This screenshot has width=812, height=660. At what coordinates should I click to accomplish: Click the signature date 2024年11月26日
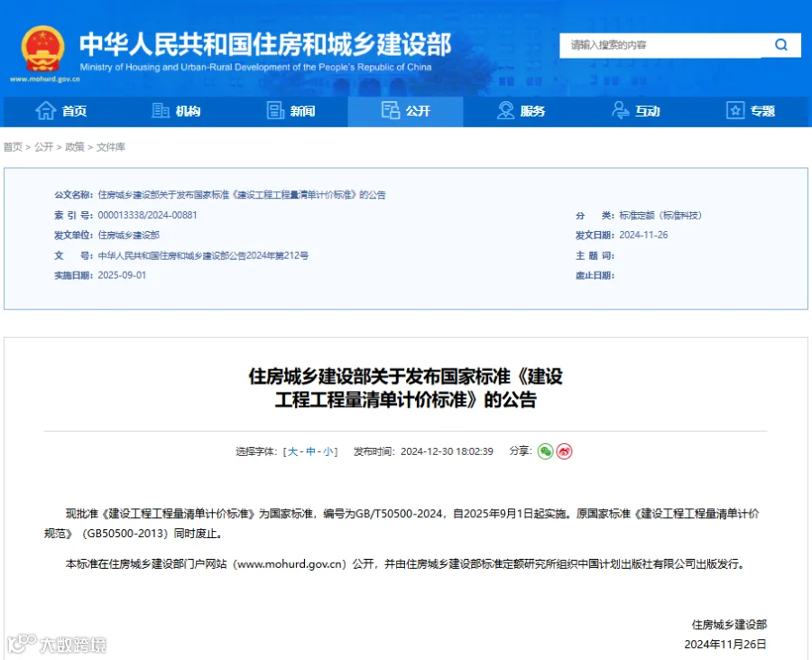(725, 644)
